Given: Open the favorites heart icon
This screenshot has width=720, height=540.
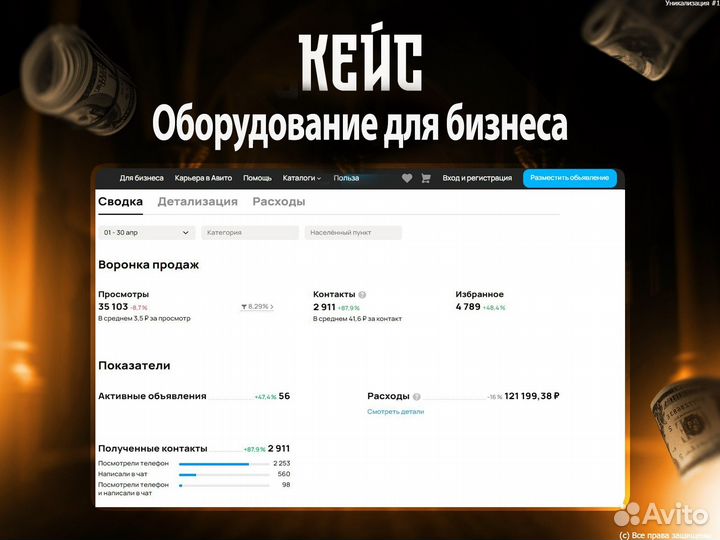Looking at the screenshot, I should tap(407, 178).
